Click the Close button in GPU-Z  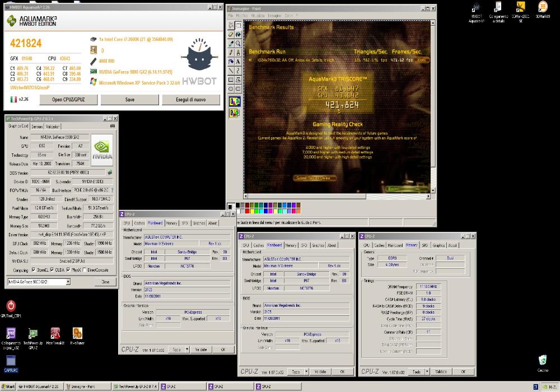(x=105, y=282)
